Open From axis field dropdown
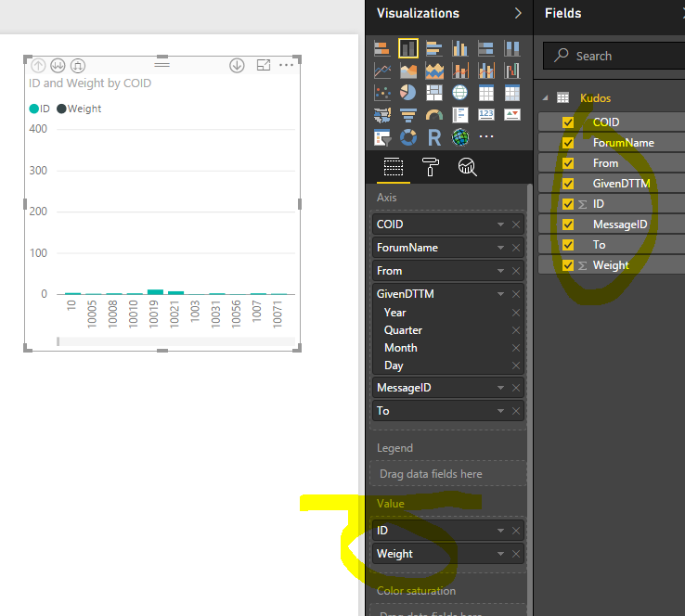Image resolution: width=685 pixels, height=616 pixels. [500, 271]
